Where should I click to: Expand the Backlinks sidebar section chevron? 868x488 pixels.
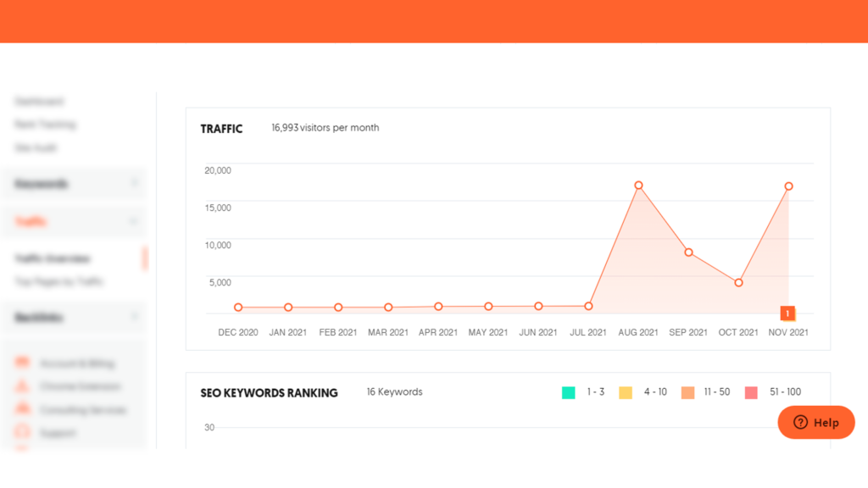tap(134, 317)
